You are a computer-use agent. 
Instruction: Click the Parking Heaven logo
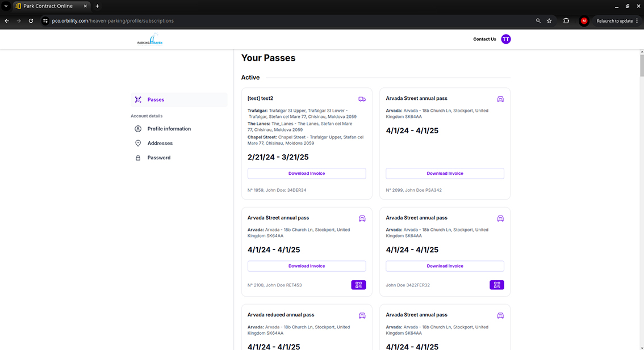pyautogui.click(x=150, y=40)
